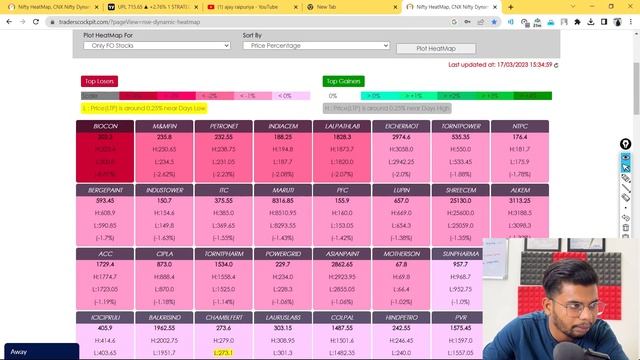Click the refresh icon beside Last updated time
This screenshot has width=640, height=360.
point(556,65)
